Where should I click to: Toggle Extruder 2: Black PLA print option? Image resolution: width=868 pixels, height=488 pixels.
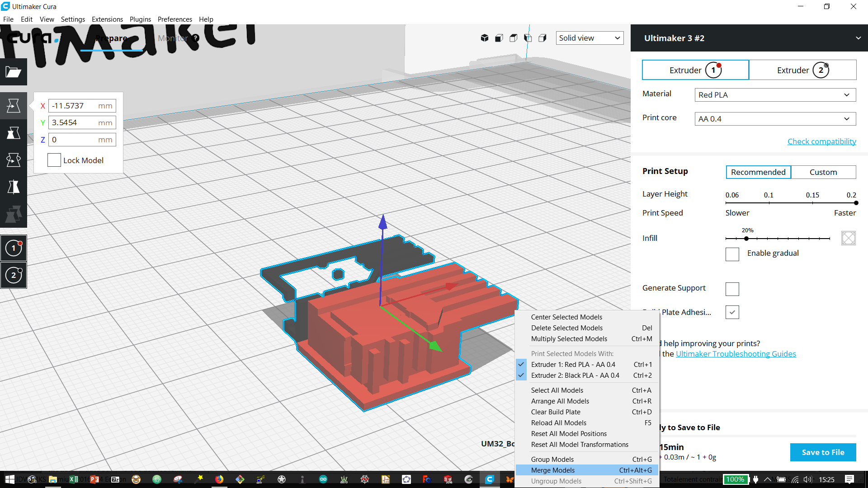pyautogui.click(x=587, y=375)
